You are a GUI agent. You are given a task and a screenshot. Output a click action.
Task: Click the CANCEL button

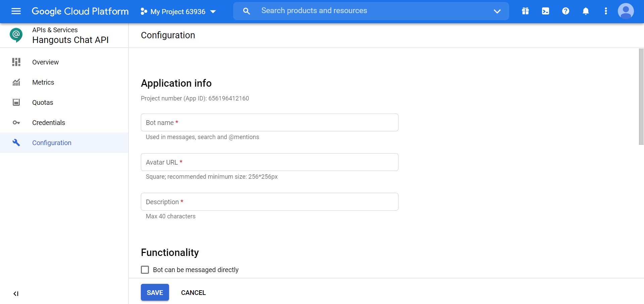coord(194,293)
